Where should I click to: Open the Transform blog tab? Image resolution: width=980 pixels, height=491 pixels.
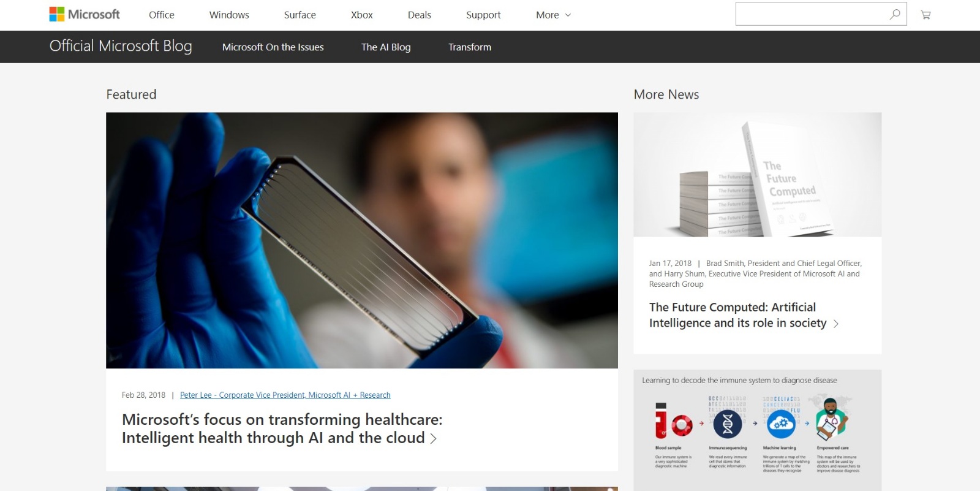pyautogui.click(x=470, y=47)
